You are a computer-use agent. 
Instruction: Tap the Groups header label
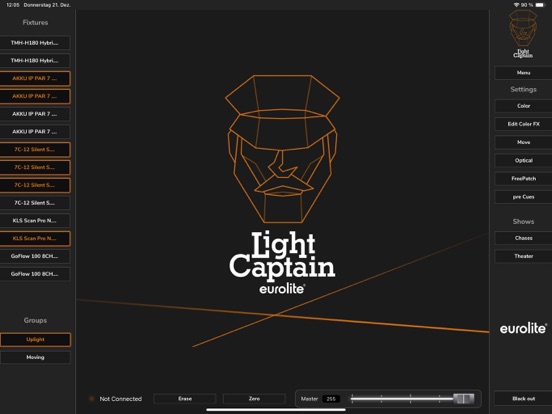click(35, 320)
